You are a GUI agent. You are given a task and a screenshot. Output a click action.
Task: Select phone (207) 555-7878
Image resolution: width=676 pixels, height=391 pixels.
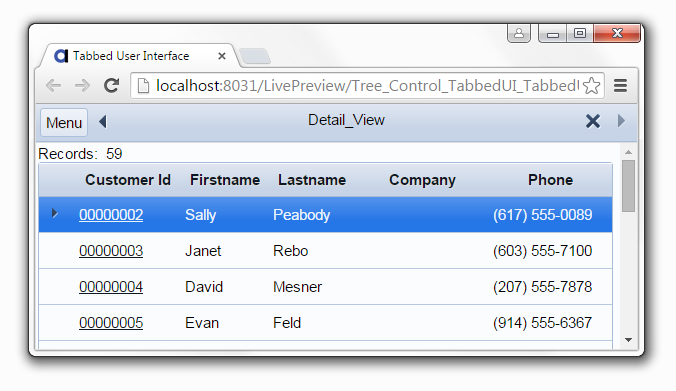coord(542,287)
